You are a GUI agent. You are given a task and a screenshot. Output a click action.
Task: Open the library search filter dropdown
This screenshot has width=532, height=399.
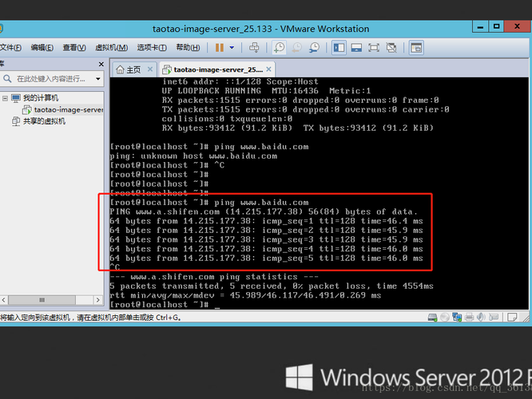click(98, 79)
